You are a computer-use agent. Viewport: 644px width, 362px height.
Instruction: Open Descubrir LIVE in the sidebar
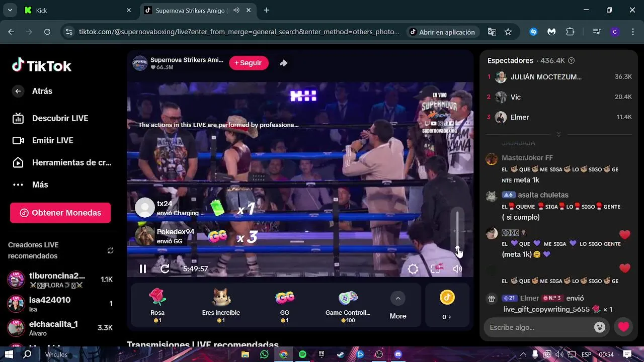(60, 118)
